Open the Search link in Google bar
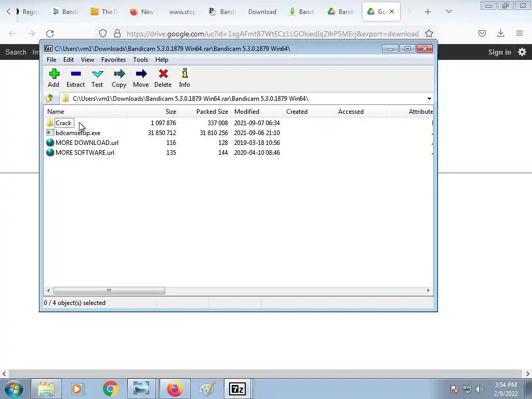 click(x=16, y=52)
